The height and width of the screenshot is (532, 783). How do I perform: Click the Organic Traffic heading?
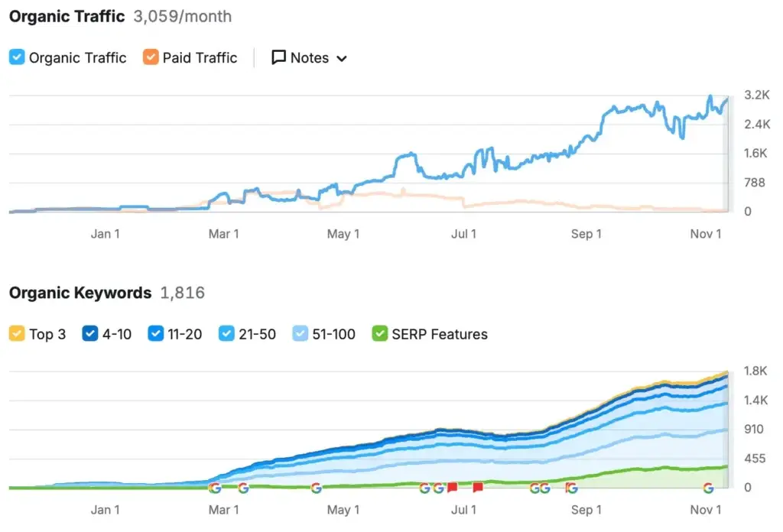pos(67,16)
